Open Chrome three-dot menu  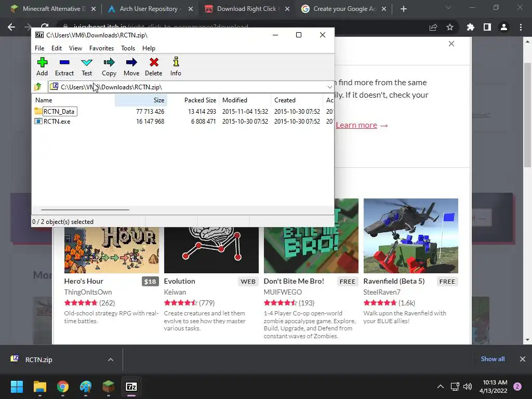tap(521, 27)
